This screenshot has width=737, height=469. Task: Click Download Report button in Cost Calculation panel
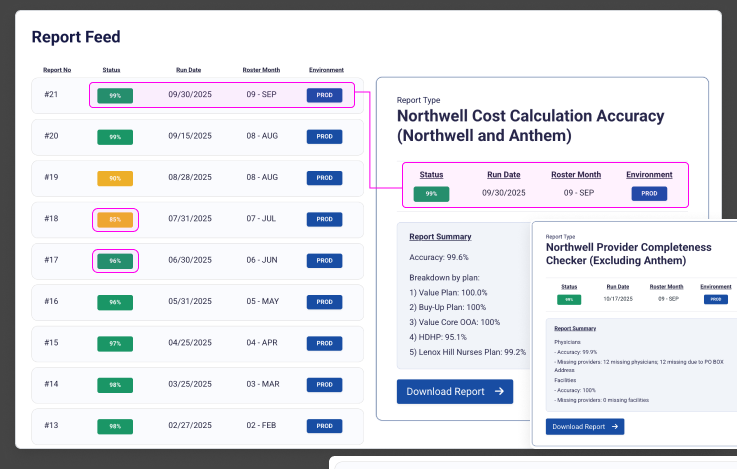click(x=455, y=391)
